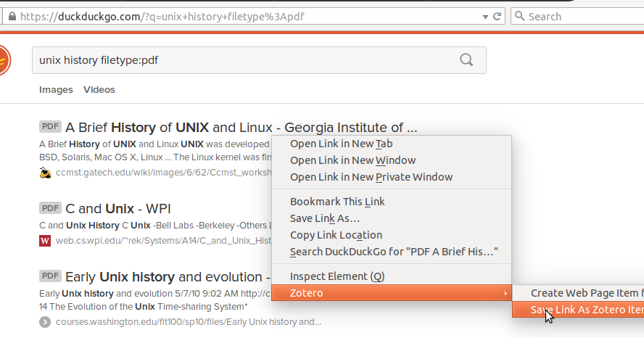Click the red WPI favicon

click(45, 241)
